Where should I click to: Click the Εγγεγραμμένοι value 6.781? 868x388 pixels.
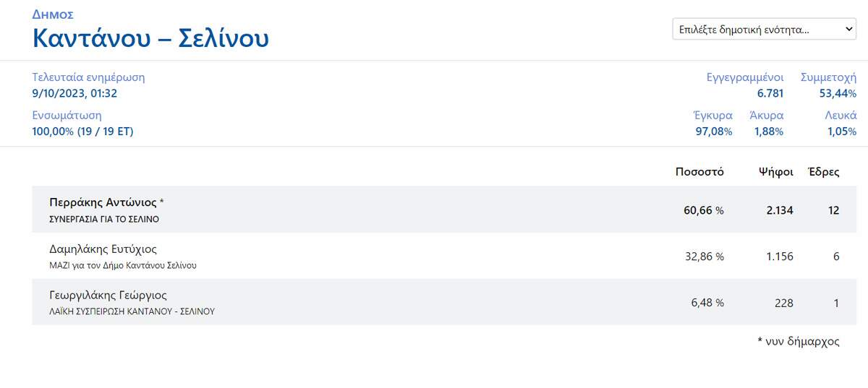tap(770, 93)
